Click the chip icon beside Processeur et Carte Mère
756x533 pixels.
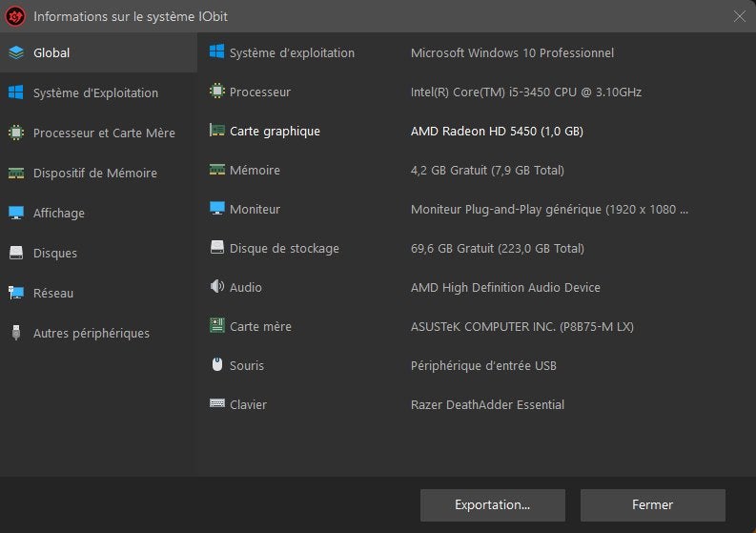pyautogui.click(x=16, y=133)
